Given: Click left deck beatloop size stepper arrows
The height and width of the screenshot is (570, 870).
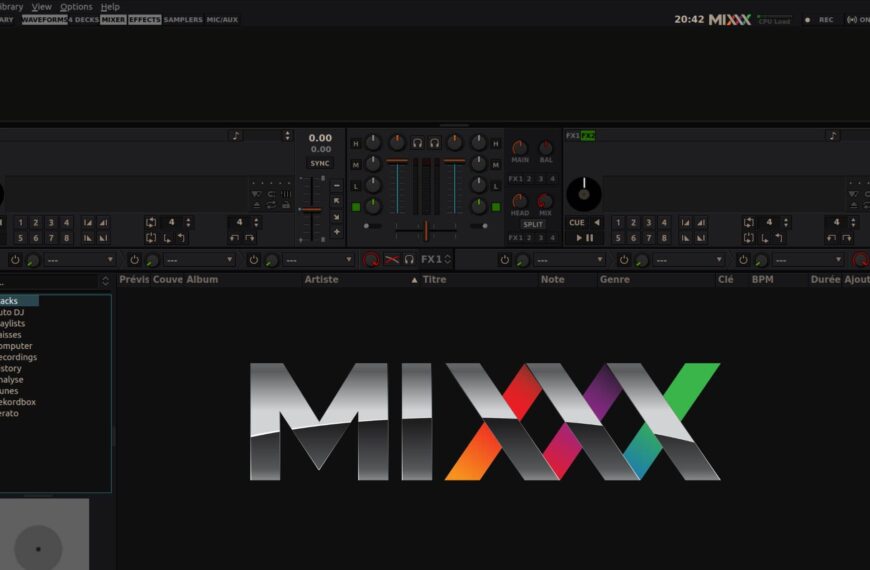Looking at the screenshot, I should click(189, 223).
